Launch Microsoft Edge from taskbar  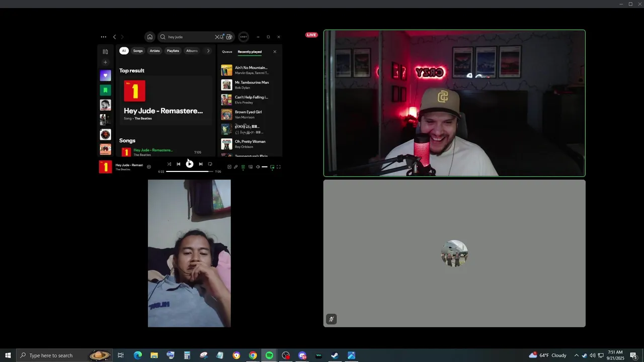137,355
